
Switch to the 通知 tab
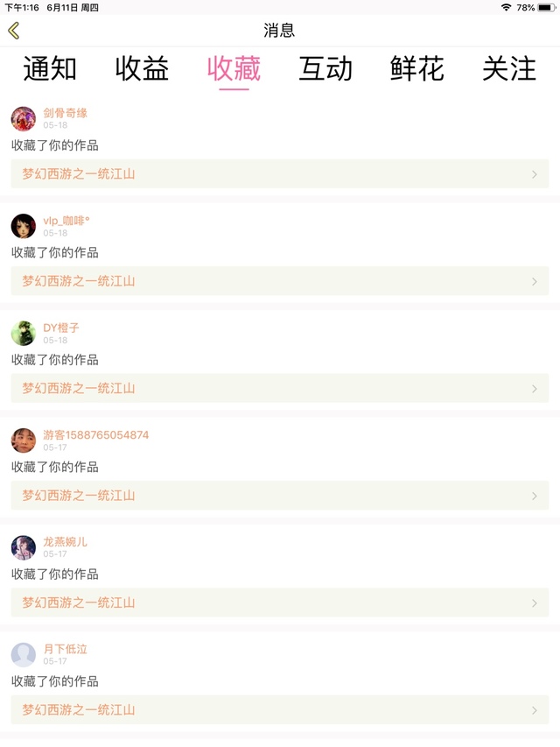coord(50,69)
